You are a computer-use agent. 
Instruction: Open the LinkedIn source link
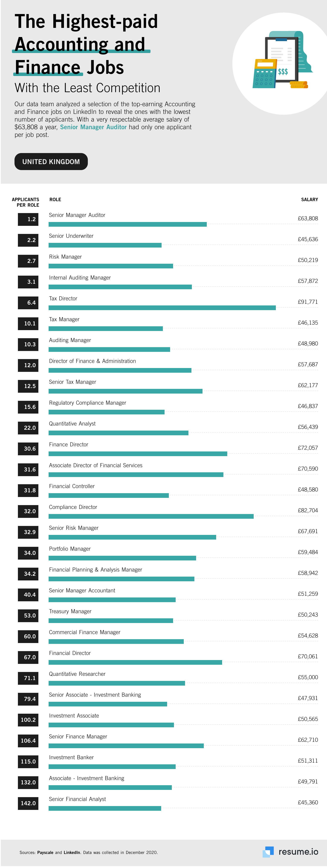pyautogui.click(x=72, y=852)
